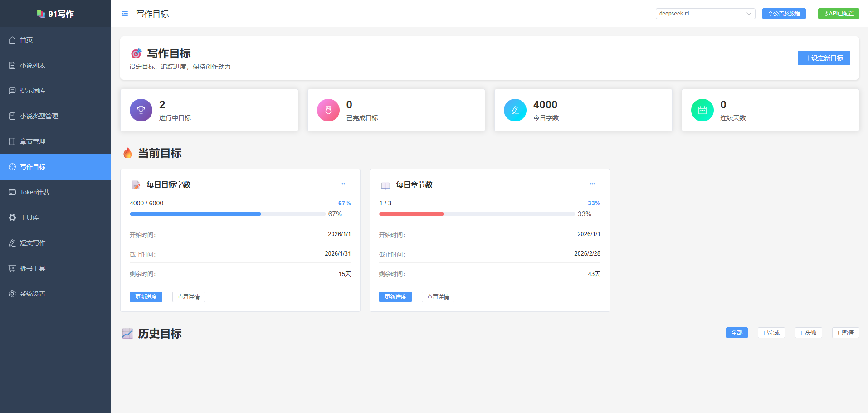Click the medal icon for completed goals
The image size is (868, 413).
point(328,110)
